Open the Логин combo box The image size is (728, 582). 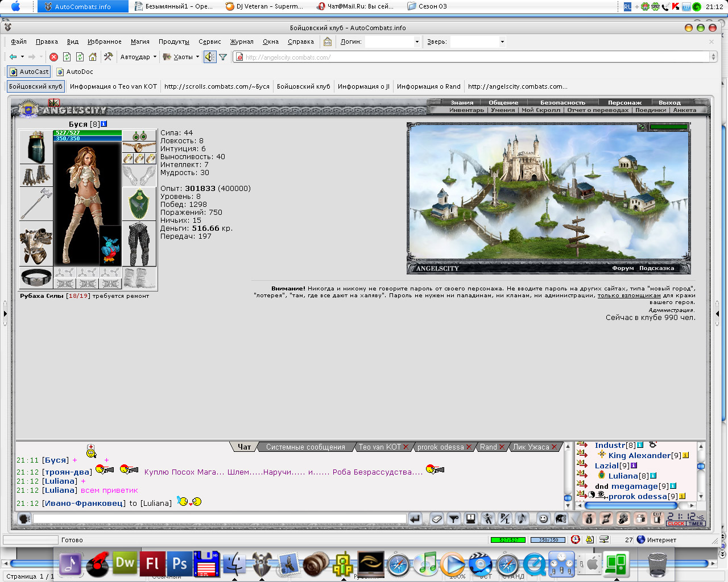[x=392, y=41]
